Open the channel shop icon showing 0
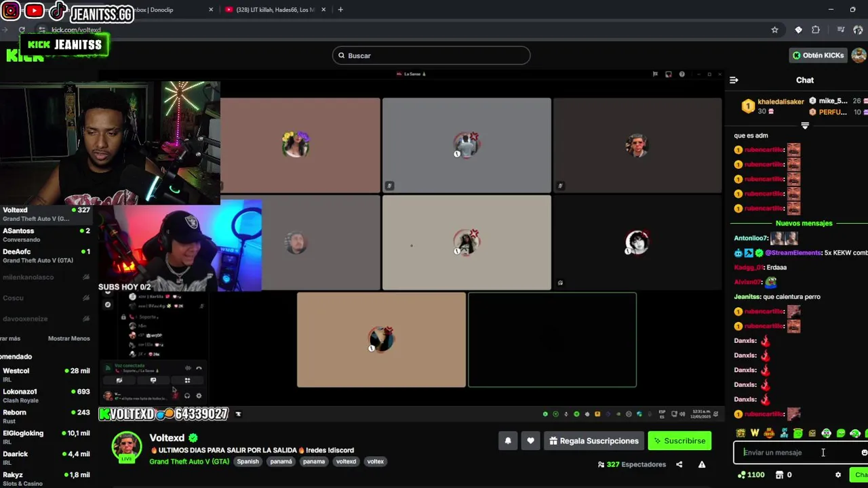This screenshot has width=868, height=488. click(784, 475)
